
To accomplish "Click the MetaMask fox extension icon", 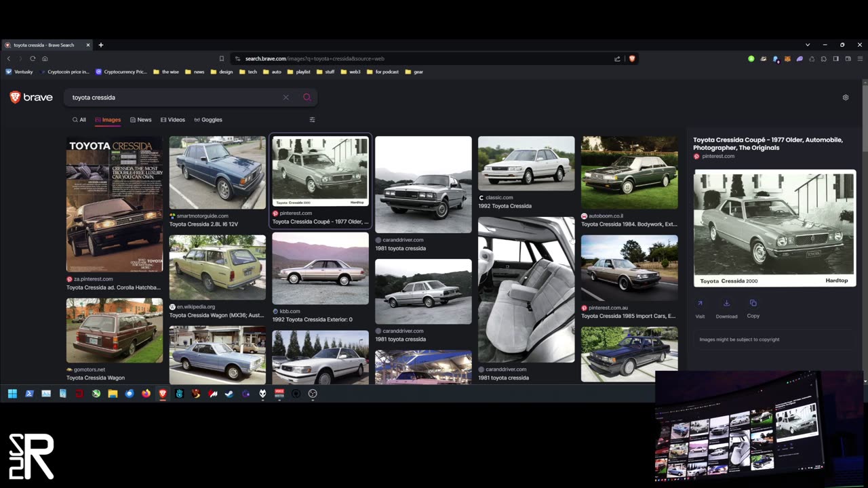I will click(x=787, y=59).
